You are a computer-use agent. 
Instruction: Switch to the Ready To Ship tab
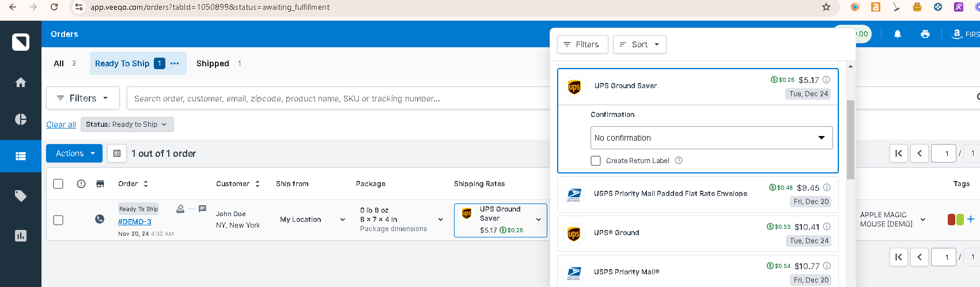122,63
